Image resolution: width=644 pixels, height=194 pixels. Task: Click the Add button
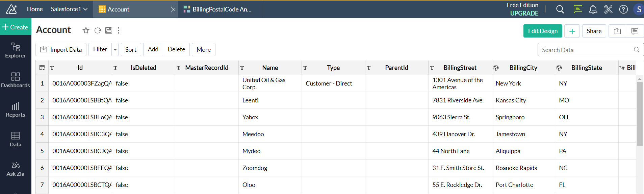[x=153, y=50]
